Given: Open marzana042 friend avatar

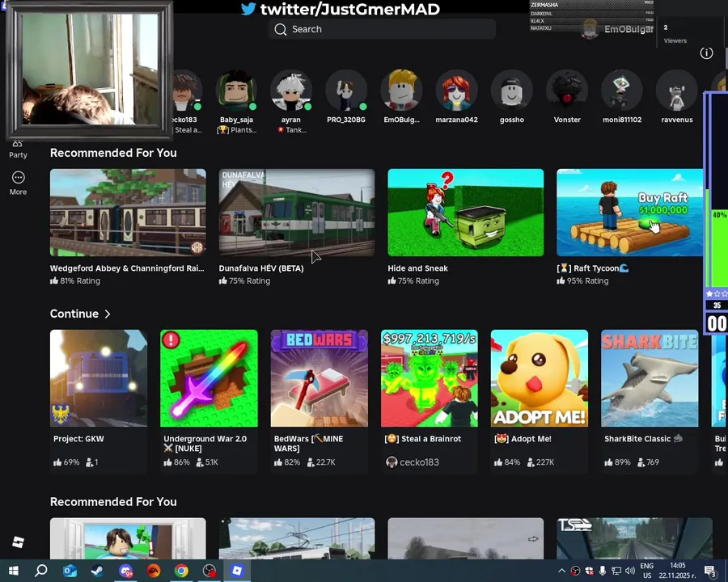Looking at the screenshot, I should pyautogui.click(x=456, y=91).
